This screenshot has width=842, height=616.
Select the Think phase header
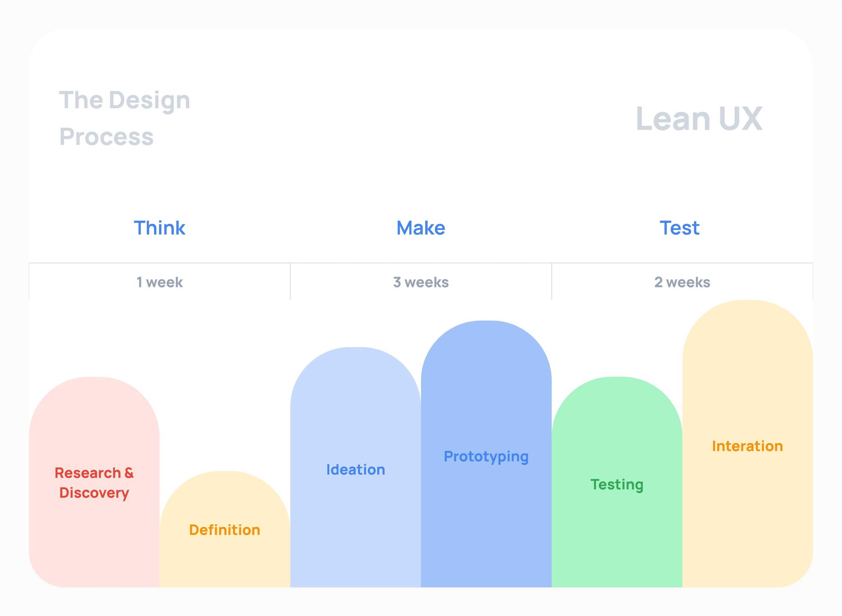point(160,228)
